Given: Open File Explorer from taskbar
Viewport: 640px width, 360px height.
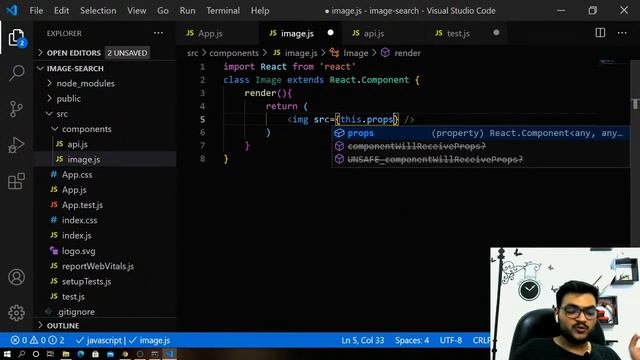Looking at the screenshot, I should pyautogui.click(x=66, y=354).
